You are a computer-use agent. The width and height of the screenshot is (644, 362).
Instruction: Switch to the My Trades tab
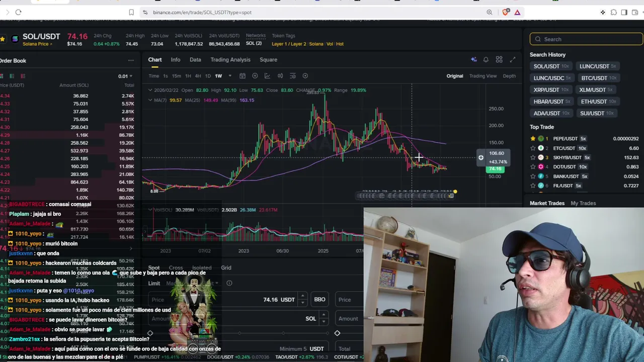click(x=583, y=203)
